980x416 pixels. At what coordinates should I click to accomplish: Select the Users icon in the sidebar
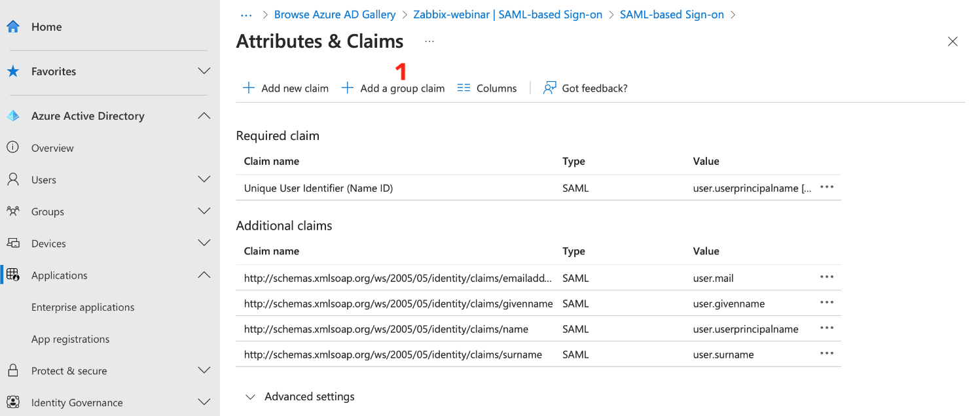click(13, 179)
